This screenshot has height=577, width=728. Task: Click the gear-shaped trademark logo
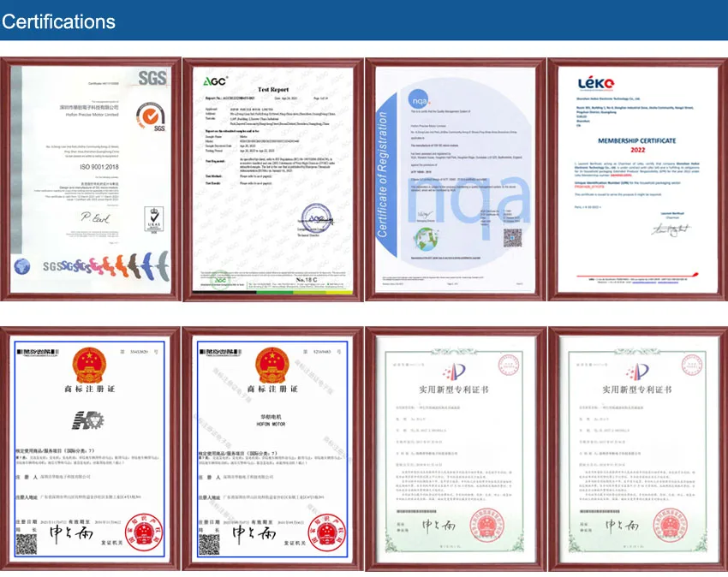pyautogui.click(x=87, y=420)
